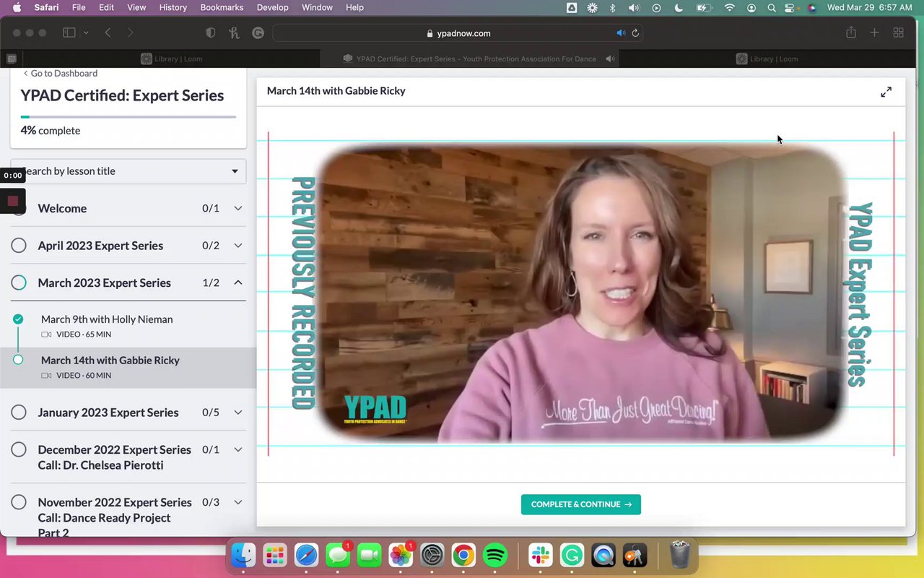Collapse March 2023 Expert Series chevron
The height and width of the screenshot is (578, 924).
point(237,282)
